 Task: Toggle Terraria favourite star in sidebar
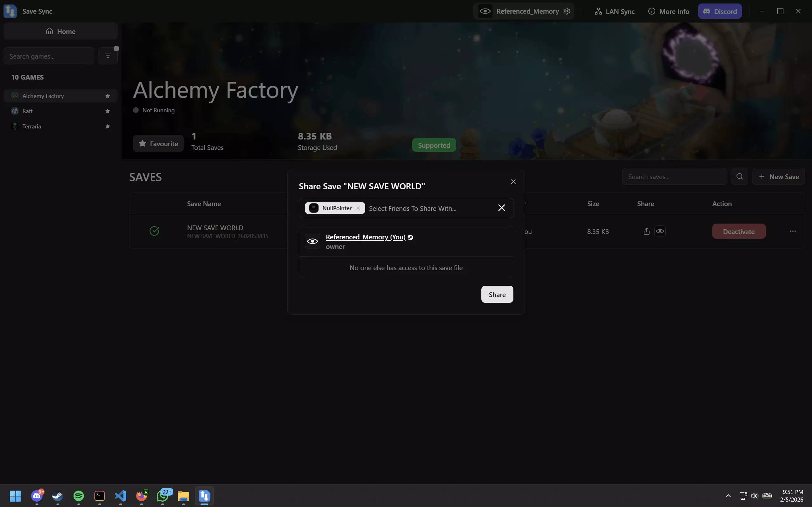pos(108,127)
